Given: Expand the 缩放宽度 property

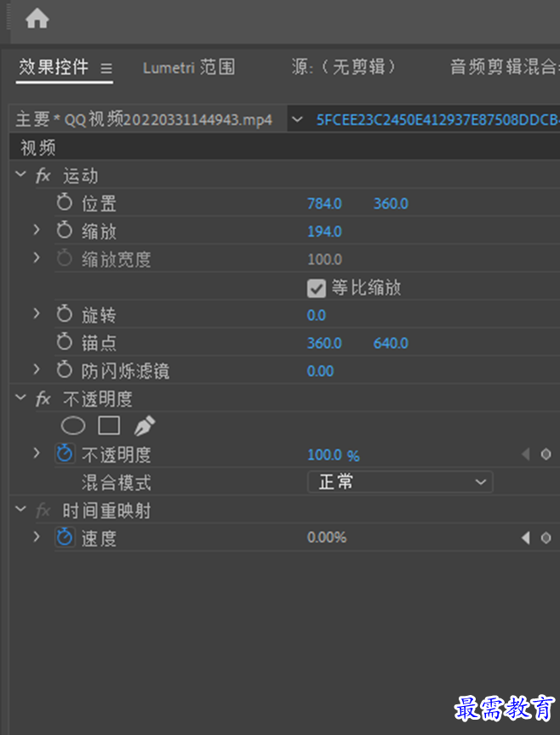Looking at the screenshot, I should [x=37, y=258].
